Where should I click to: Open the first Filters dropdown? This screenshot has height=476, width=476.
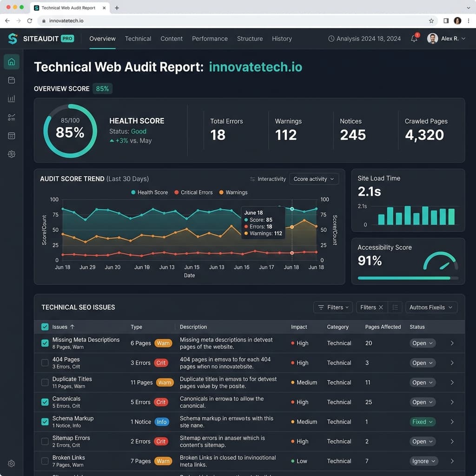[333, 307]
